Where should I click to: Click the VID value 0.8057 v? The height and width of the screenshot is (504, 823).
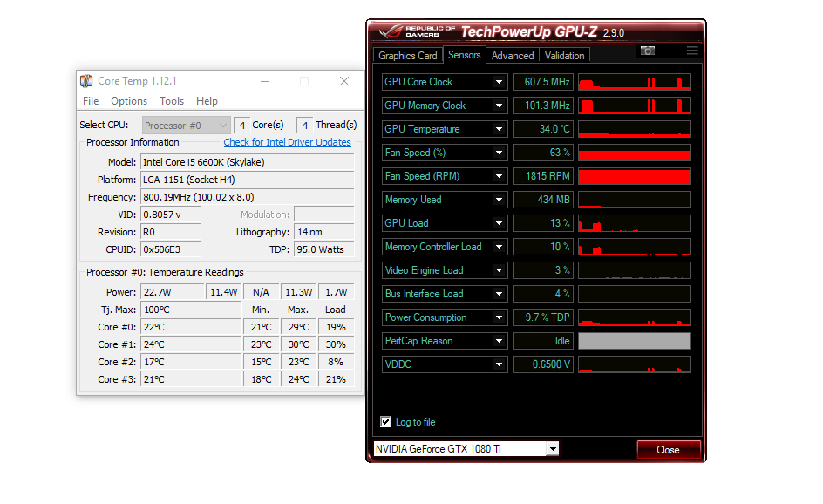pos(171,215)
